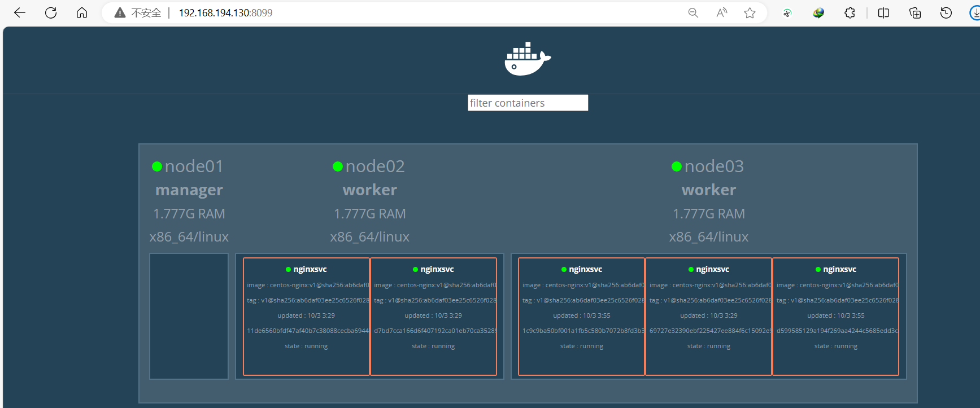The height and width of the screenshot is (408, 980).
Task: Open the browser zoom control icon
Action: [693, 13]
